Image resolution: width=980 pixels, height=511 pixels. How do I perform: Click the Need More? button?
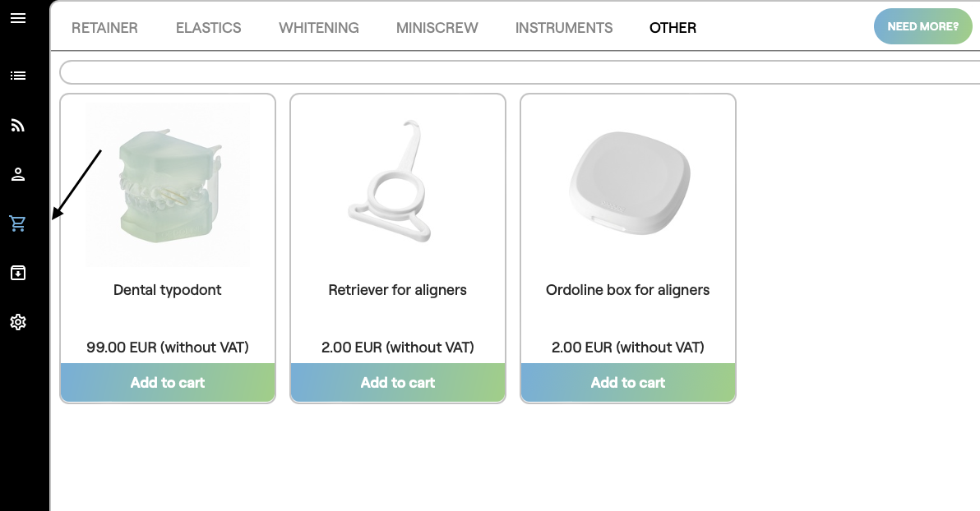click(922, 27)
